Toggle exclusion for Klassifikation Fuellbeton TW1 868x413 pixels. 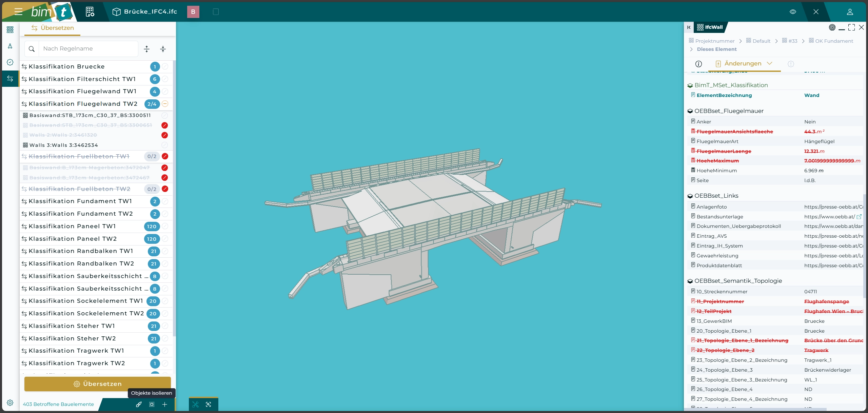point(165,156)
